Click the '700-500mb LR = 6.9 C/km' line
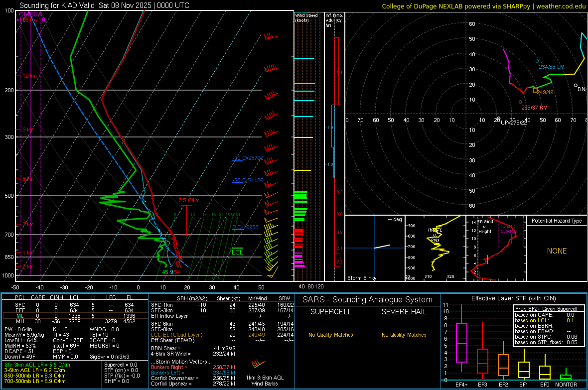The image size is (588, 390). coord(35,381)
